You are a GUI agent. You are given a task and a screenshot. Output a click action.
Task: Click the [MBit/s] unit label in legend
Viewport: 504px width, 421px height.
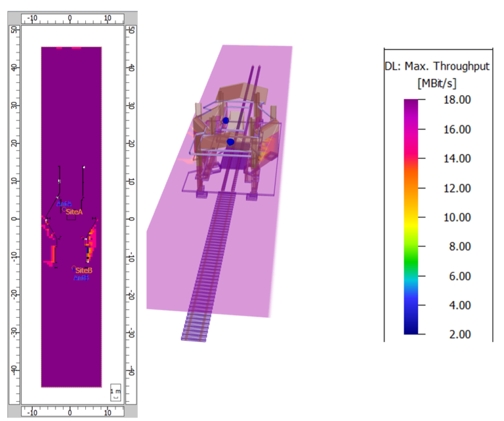point(437,83)
